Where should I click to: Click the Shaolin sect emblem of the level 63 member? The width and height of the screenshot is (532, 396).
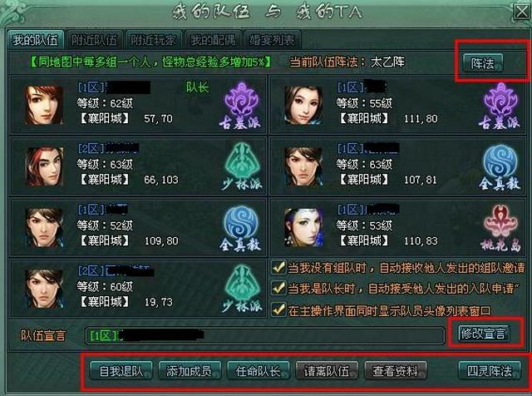click(x=242, y=166)
